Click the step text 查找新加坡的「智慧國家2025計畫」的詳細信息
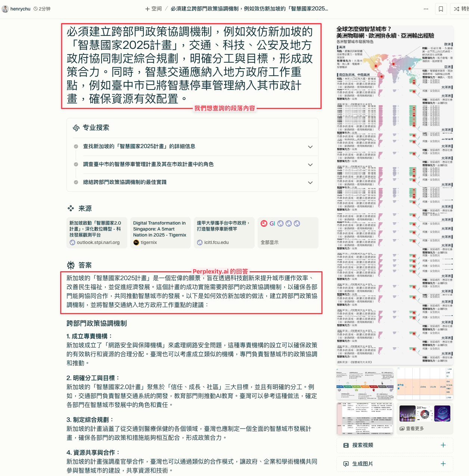The image size is (469, 476). pyautogui.click(x=139, y=146)
